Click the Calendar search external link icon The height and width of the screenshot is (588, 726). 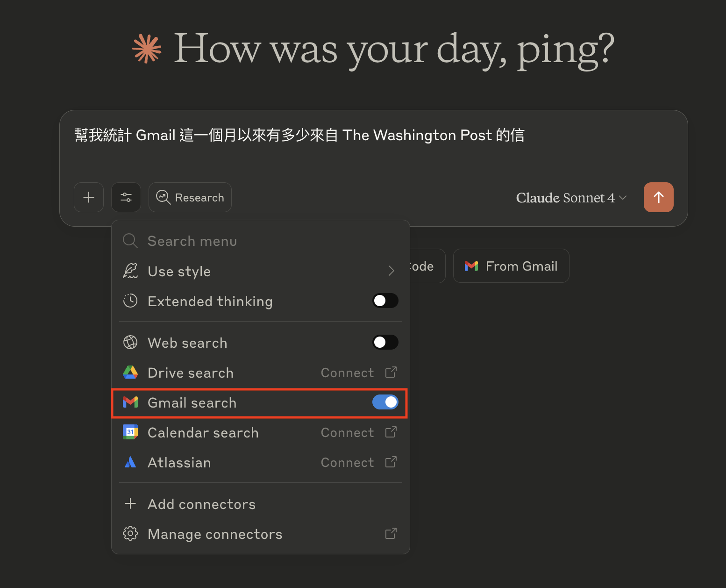tap(391, 432)
